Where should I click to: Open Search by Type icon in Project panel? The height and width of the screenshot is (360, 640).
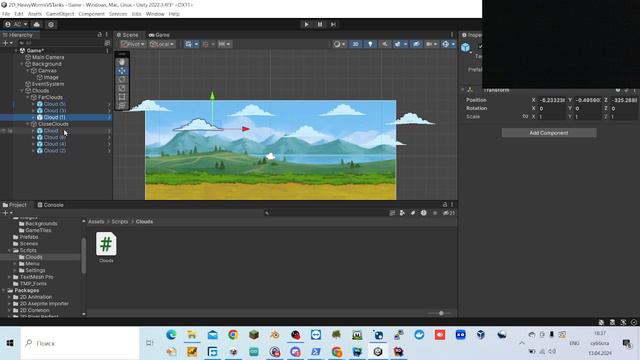pyautogui.click(x=402, y=213)
